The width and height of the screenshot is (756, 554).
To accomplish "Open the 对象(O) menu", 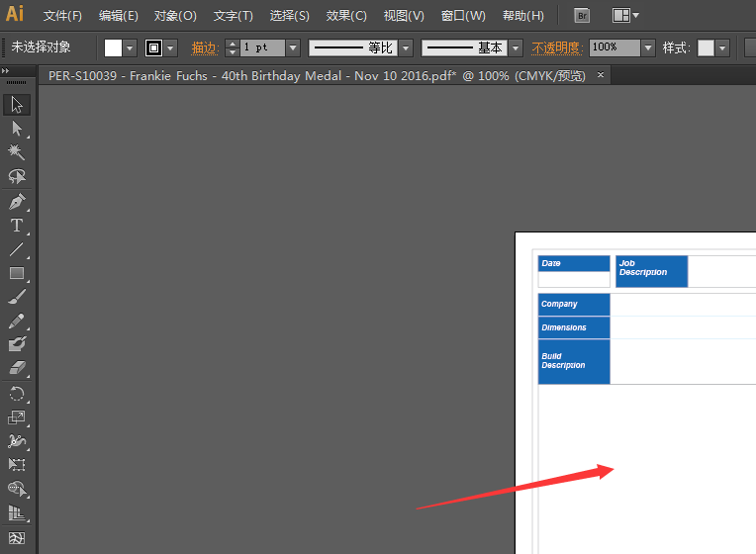I will pos(175,16).
